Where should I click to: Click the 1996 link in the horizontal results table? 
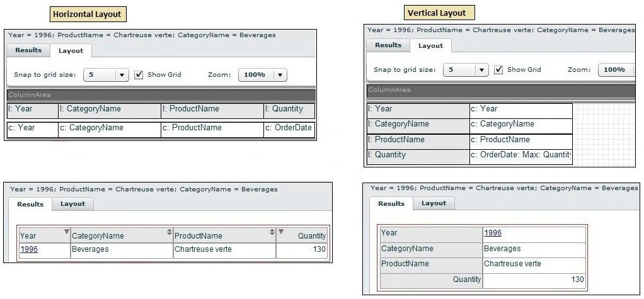[29, 249]
